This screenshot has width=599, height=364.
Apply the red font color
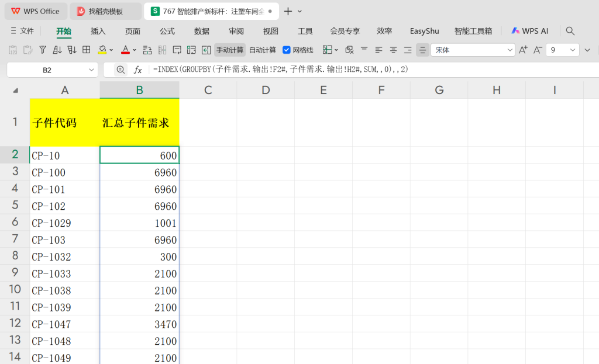pos(125,50)
